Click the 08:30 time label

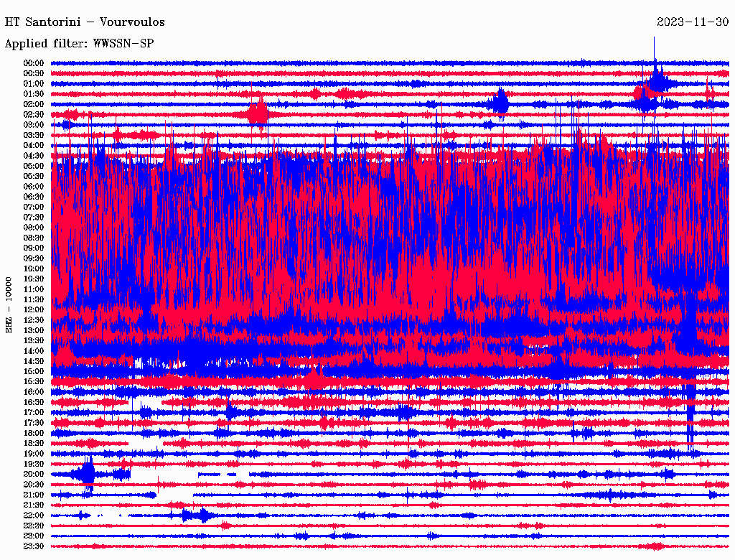[34, 238]
